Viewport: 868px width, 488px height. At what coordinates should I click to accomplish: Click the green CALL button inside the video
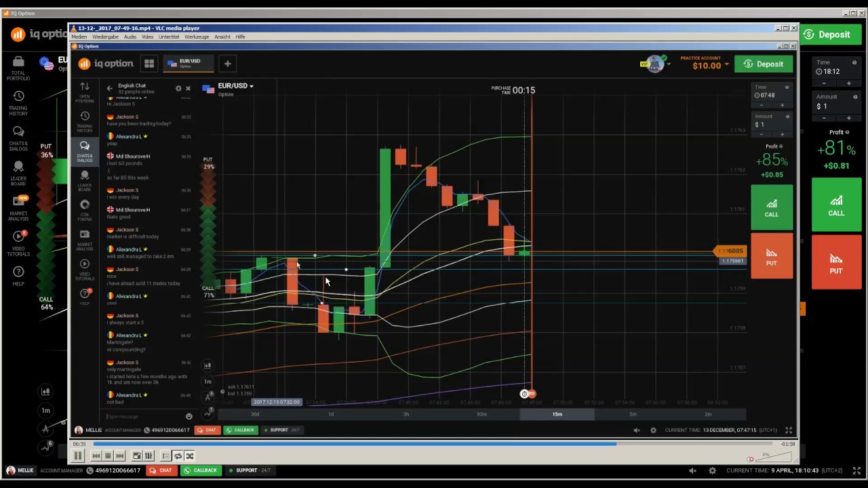pyautogui.click(x=772, y=207)
